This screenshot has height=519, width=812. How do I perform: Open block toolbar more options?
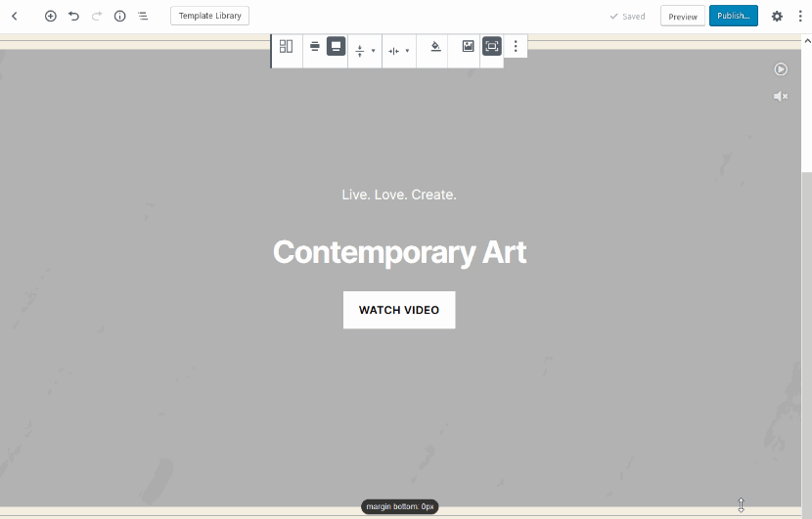pos(516,47)
